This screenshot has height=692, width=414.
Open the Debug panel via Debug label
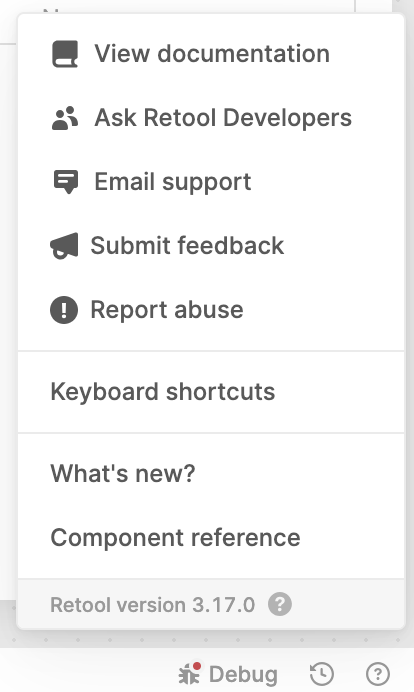click(x=243, y=674)
